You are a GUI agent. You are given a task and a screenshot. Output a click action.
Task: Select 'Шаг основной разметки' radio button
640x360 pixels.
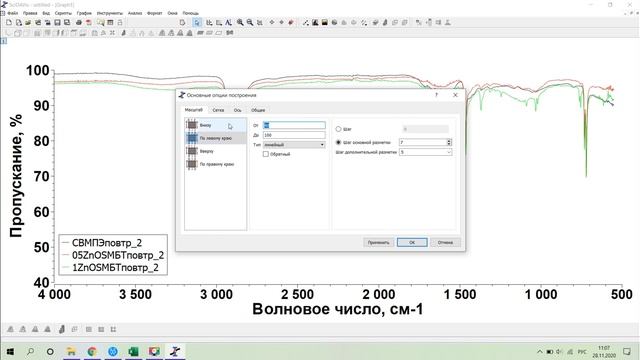(338, 142)
